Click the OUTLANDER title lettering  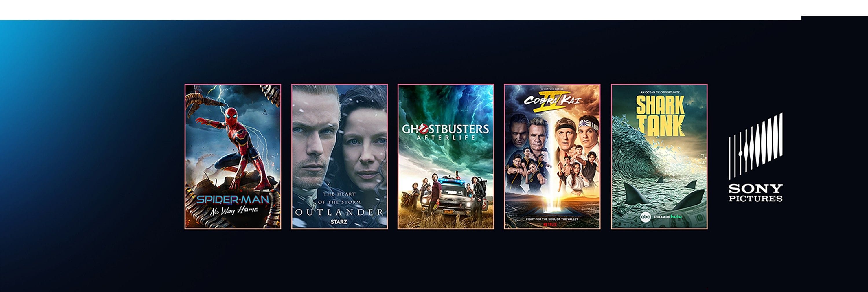[x=339, y=212]
